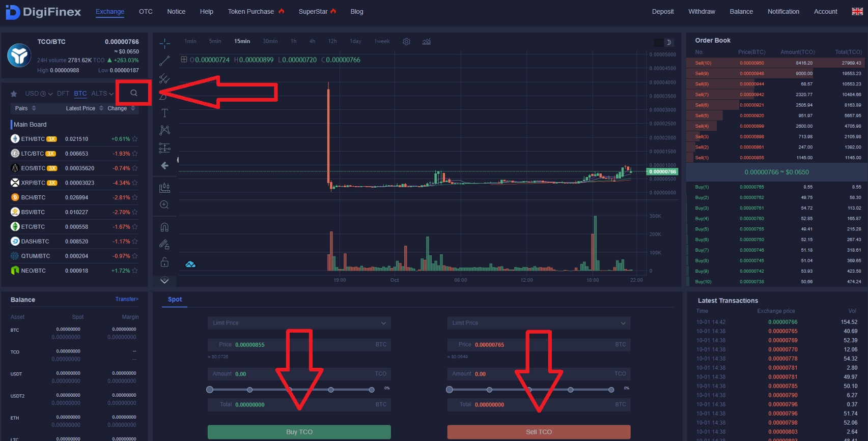Open chart settings gear

click(x=406, y=42)
